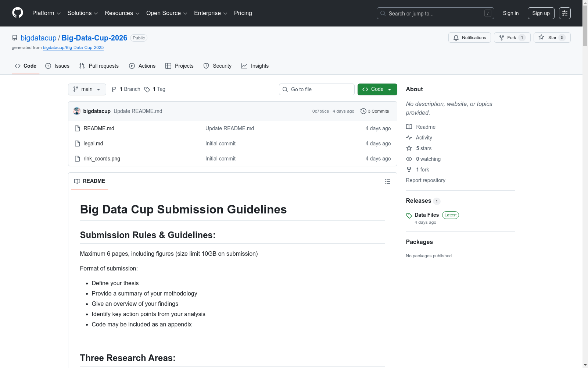Click the Sign up button
The height and width of the screenshot is (368, 588).
(x=541, y=13)
